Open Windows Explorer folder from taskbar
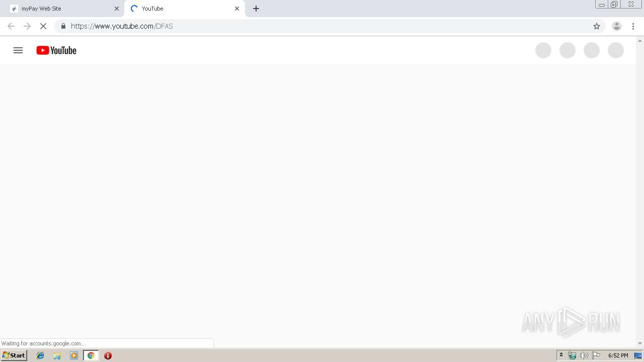This screenshot has width=644, height=362. pos(57,355)
